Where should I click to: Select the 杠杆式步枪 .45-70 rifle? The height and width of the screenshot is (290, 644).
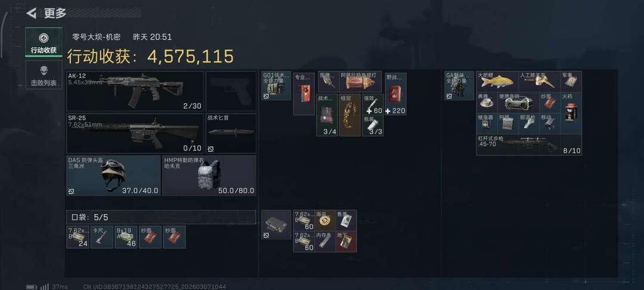click(529, 144)
